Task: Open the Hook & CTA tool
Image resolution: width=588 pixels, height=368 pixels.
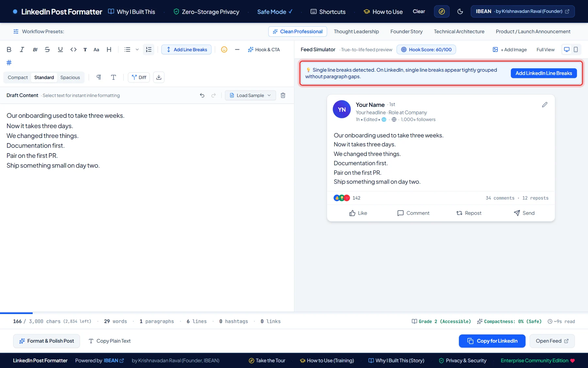Action: [x=264, y=50]
